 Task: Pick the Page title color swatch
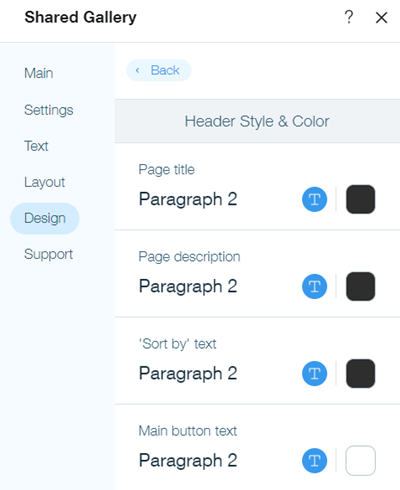point(360,199)
